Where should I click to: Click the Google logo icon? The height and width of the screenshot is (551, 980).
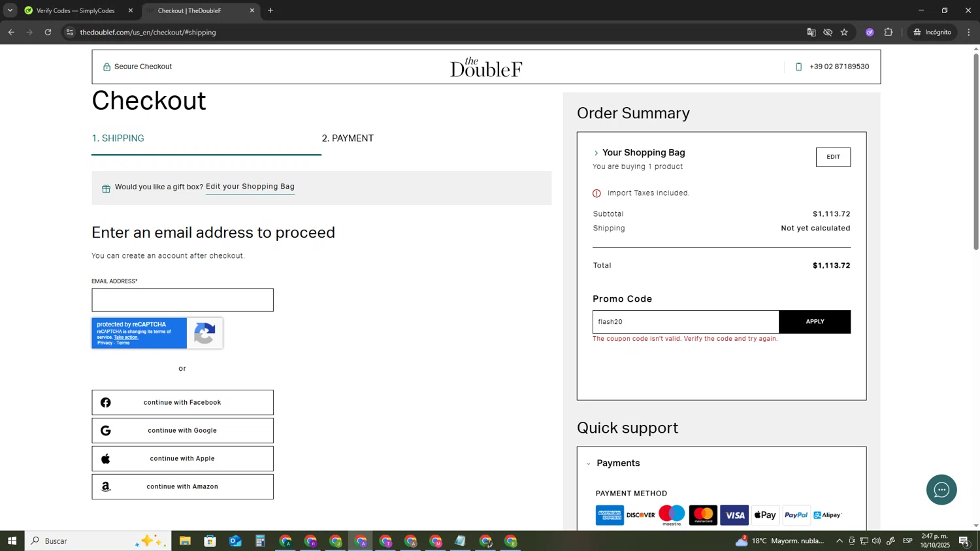click(x=106, y=431)
